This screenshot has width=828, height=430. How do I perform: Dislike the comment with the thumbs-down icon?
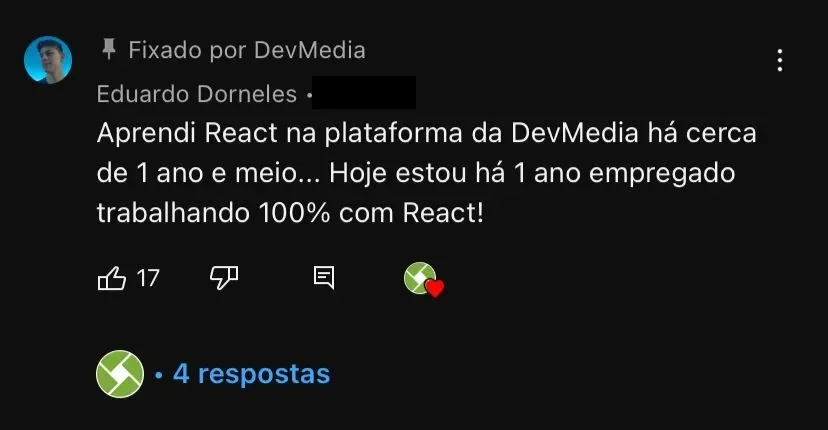[224, 278]
